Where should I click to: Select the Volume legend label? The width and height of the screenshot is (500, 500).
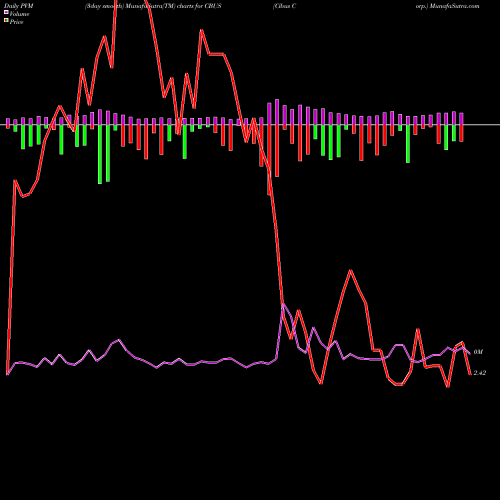coord(19,14)
